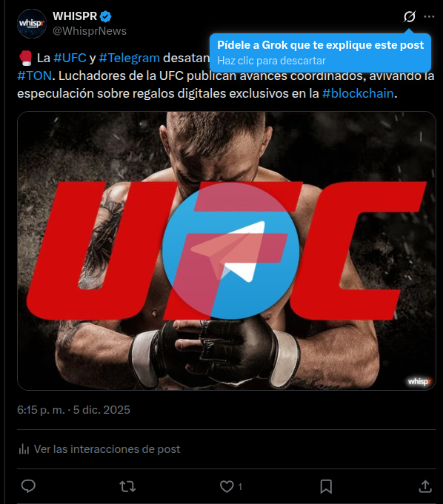Open the #Telegram hashtag link
This screenshot has width=443, height=504.
(130, 58)
